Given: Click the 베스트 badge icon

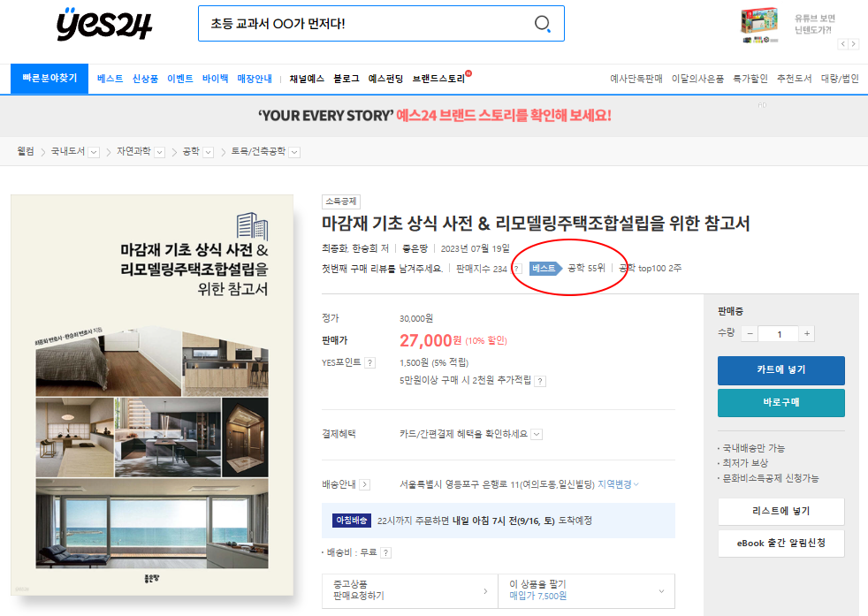Looking at the screenshot, I should 545,268.
